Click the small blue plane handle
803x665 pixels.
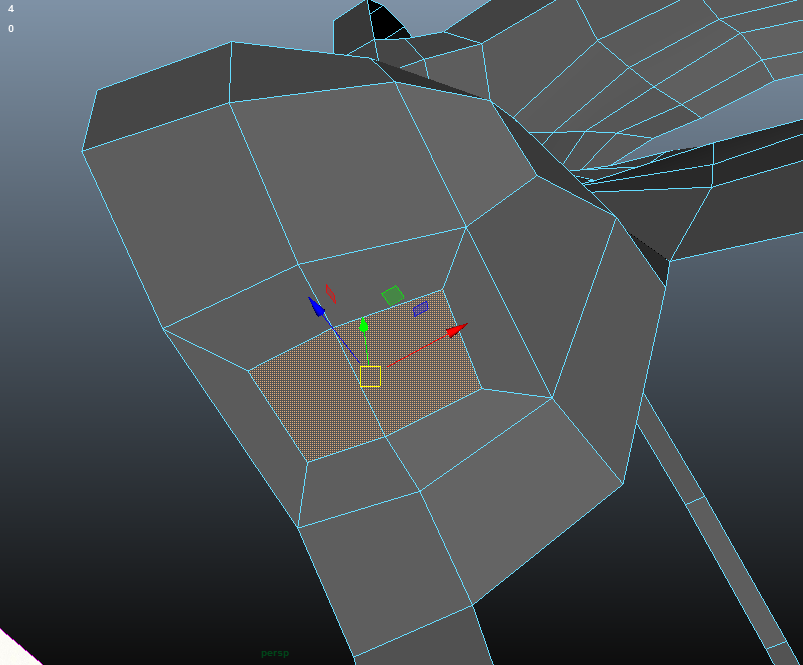pos(421,309)
